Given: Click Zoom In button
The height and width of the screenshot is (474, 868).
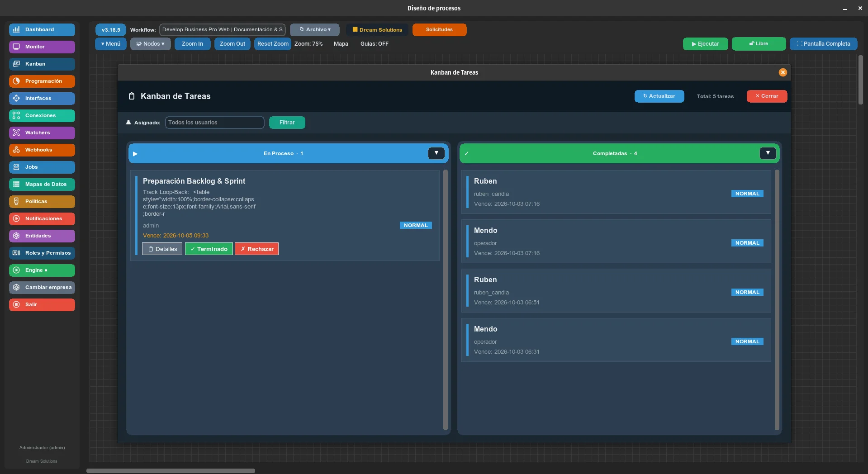Looking at the screenshot, I should (192, 44).
